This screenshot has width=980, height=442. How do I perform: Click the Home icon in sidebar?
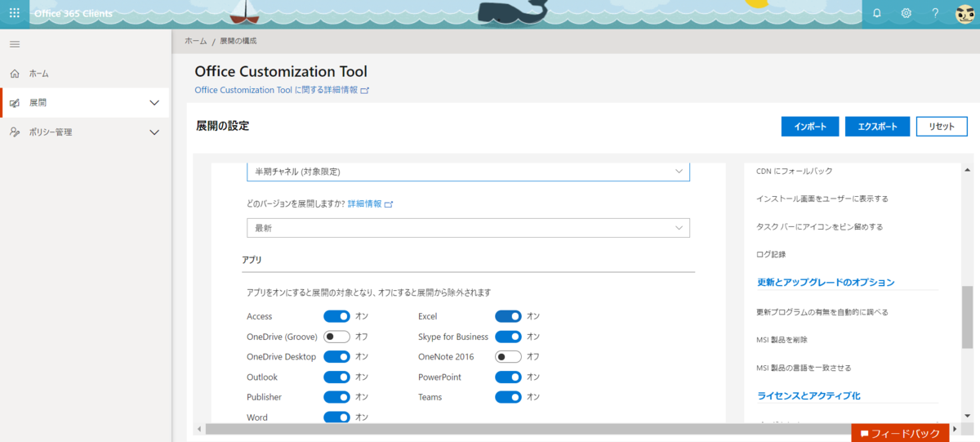tap(15, 74)
